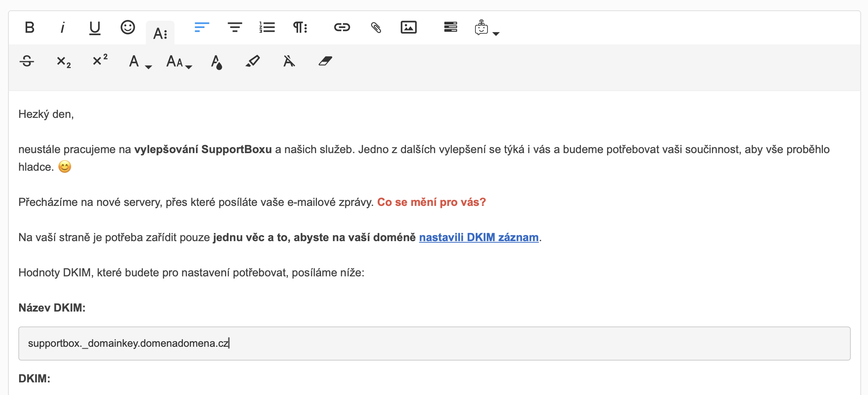Screen dimensions: 868x395
Task: Toggle bold formatting
Action: pyautogui.click(x=29, y=28)
